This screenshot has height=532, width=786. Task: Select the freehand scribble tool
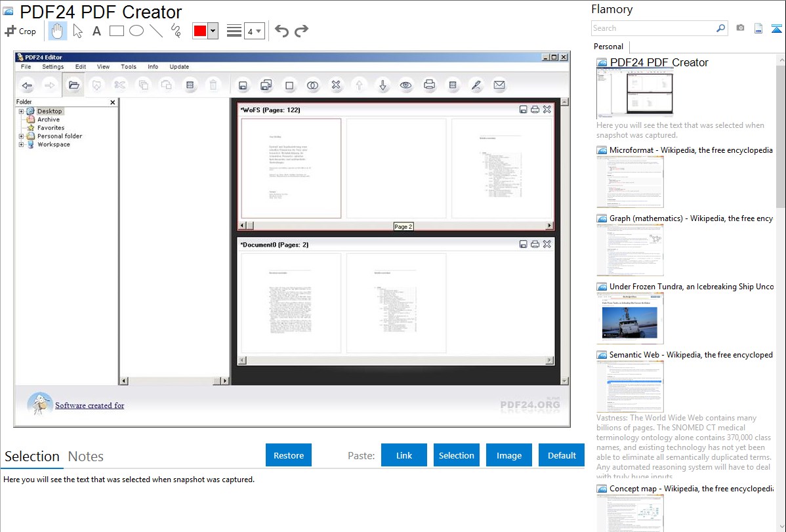pyautogui.click(x=176, y=31)
